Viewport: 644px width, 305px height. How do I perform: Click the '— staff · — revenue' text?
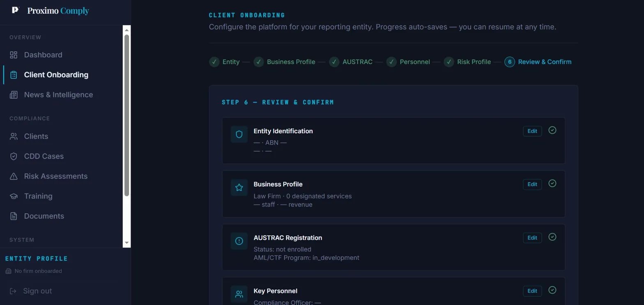[x=283, y=205]
